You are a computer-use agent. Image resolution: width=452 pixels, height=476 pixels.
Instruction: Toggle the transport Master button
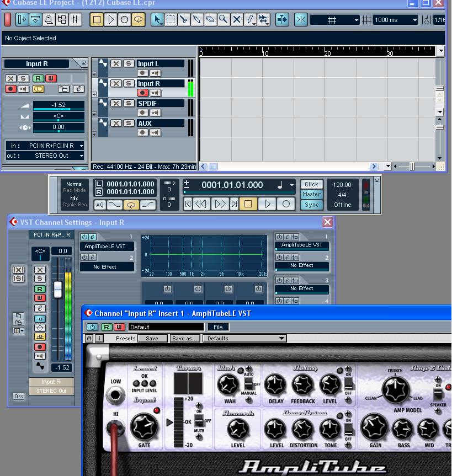(x=312, y=194)
